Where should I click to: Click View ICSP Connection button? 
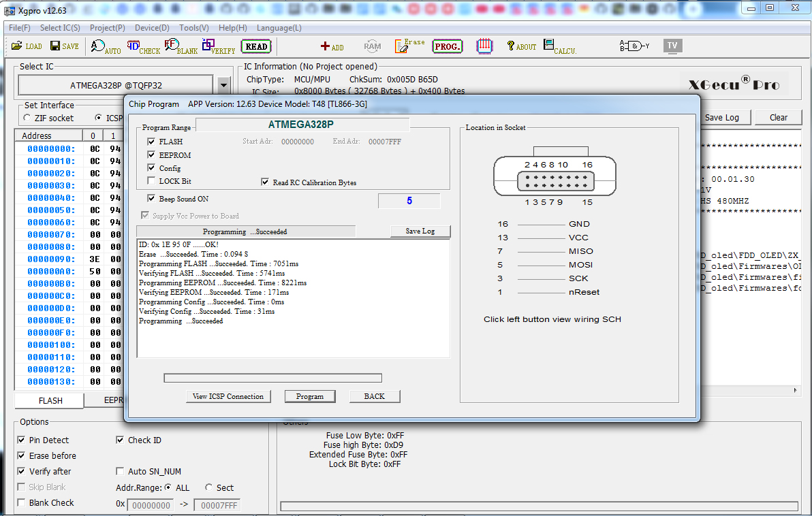coord(228,396)
